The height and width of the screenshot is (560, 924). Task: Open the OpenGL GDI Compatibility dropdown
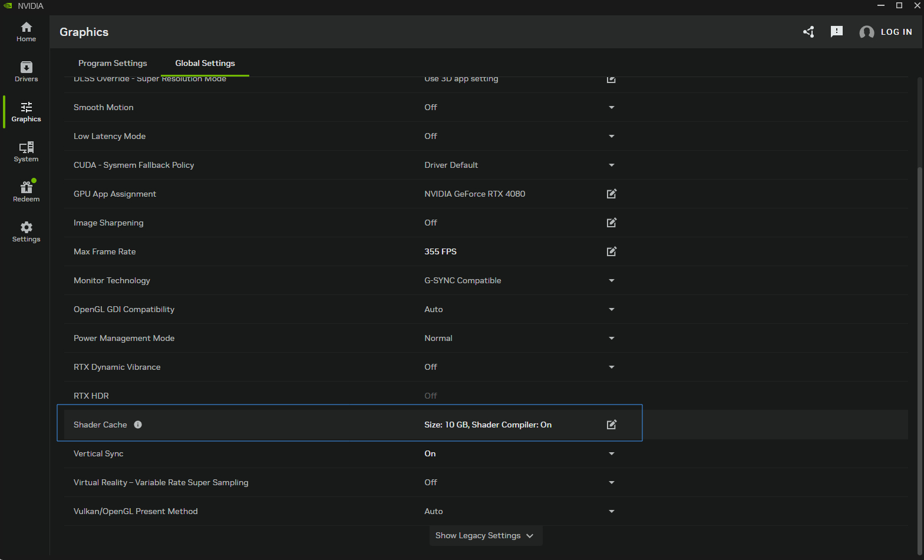[x=612, y=309]
